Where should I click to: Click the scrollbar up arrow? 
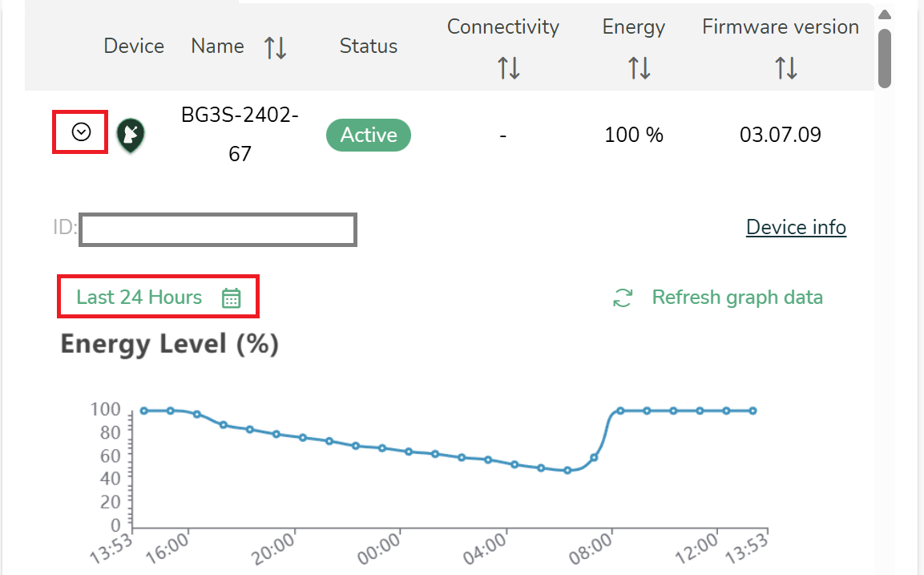884,14
